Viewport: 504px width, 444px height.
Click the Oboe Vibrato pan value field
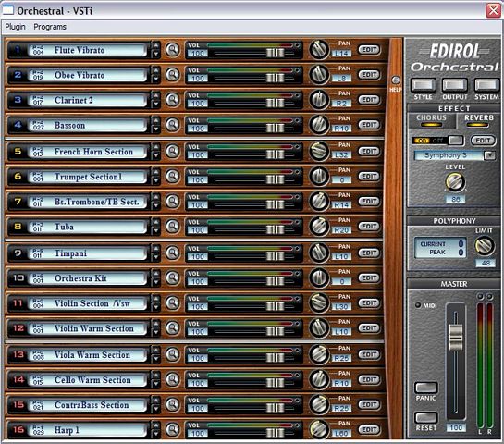coord(341,79)
